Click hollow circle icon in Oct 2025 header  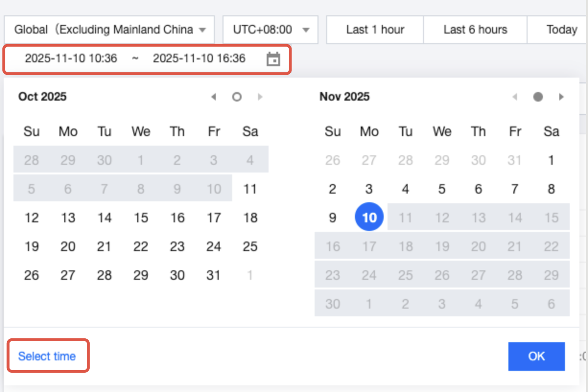coord(236,97)
